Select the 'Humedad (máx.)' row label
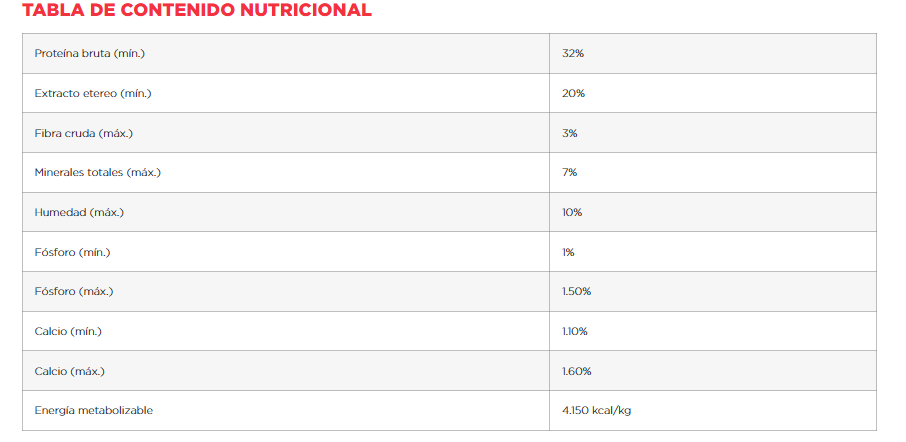Screen dimensions: 906x442 [x=79, y=212]
